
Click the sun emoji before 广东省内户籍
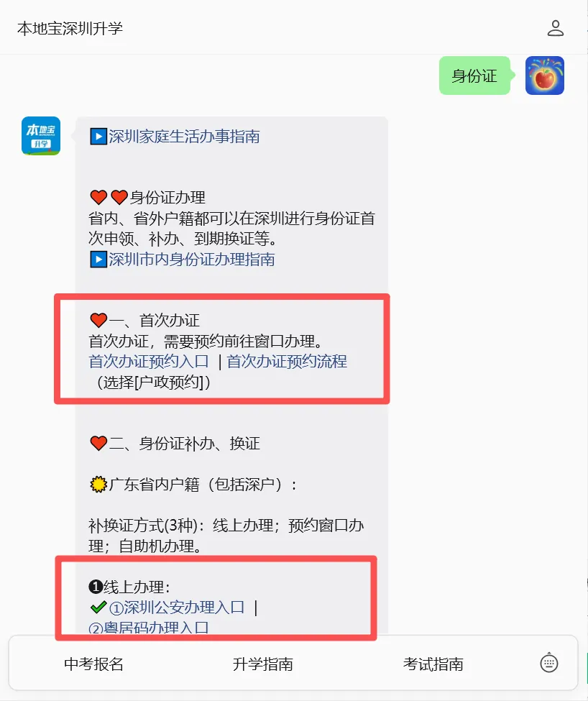point(98,484)
